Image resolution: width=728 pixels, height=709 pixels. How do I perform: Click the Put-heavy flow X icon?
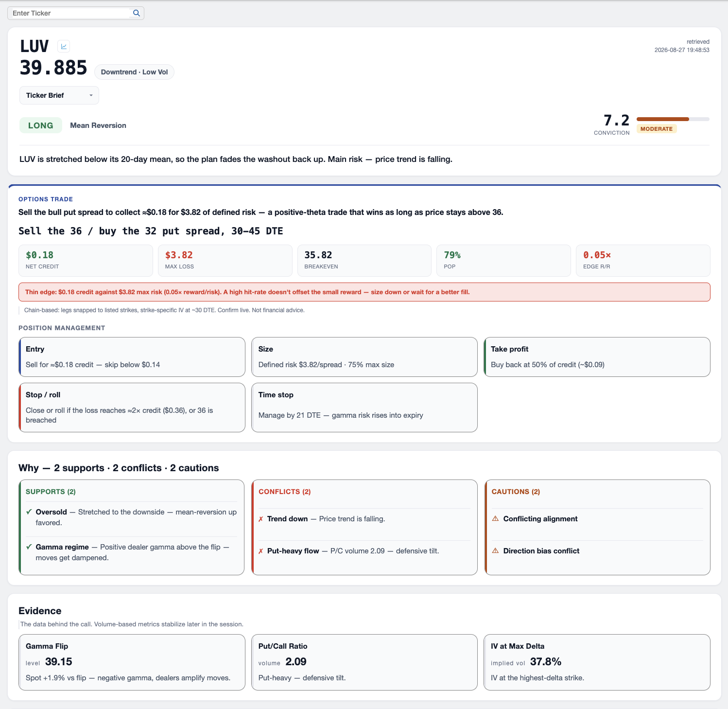261,551
